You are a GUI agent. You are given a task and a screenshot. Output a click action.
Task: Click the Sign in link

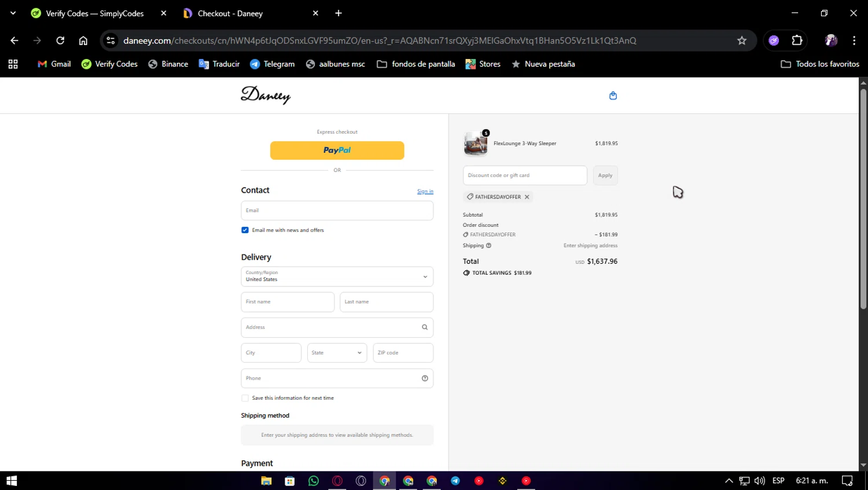425,191
